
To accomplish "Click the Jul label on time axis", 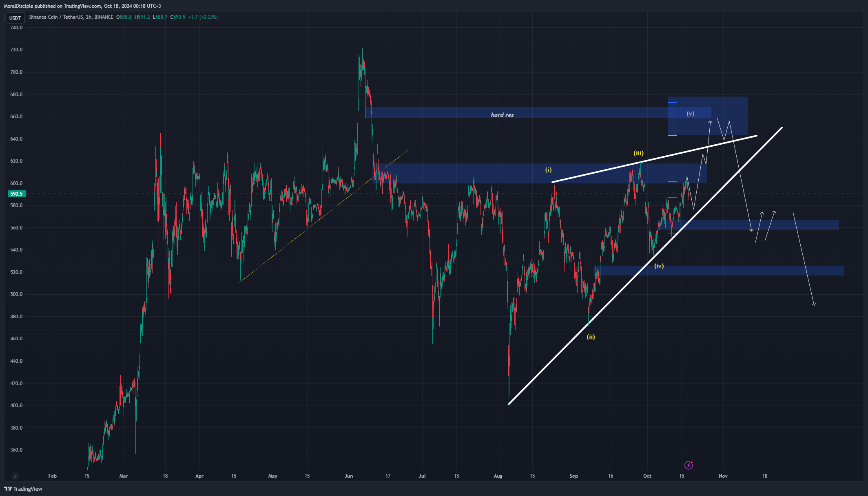I will [422, 476].
